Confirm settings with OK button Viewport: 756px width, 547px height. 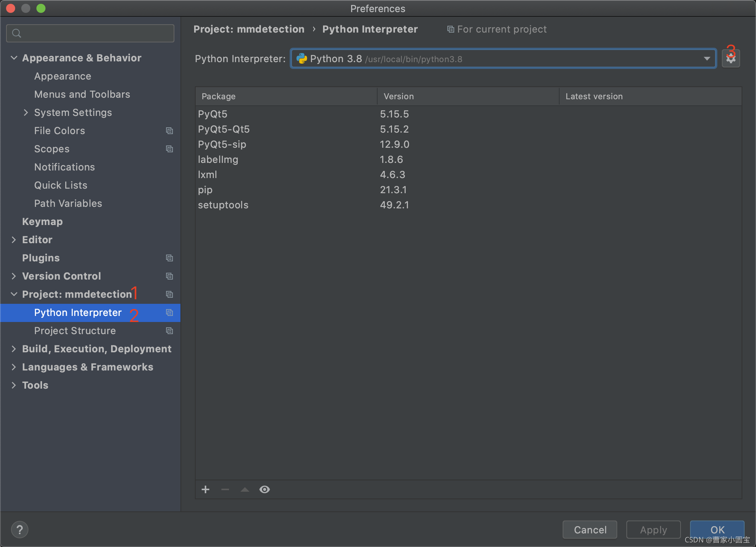pos(717,529)
